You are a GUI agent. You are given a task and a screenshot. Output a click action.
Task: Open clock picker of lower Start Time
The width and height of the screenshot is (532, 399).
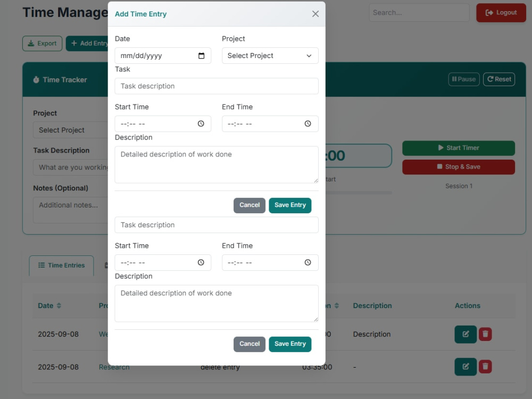coord(201,263)
